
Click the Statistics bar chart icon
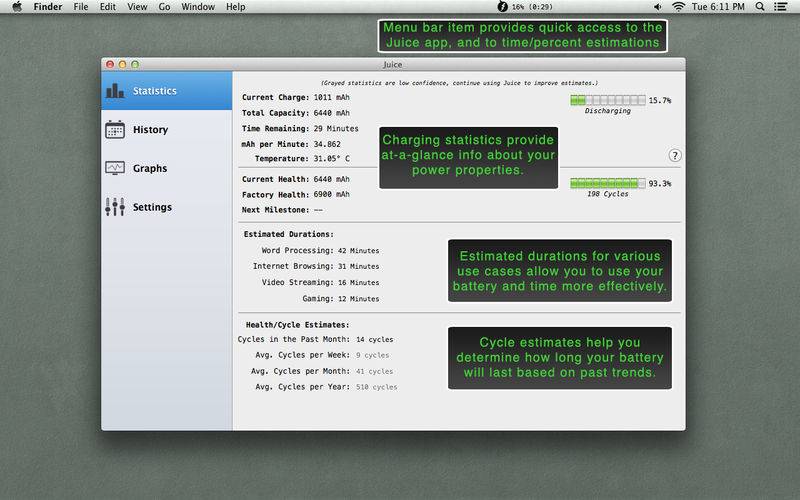tap(115, 91)
